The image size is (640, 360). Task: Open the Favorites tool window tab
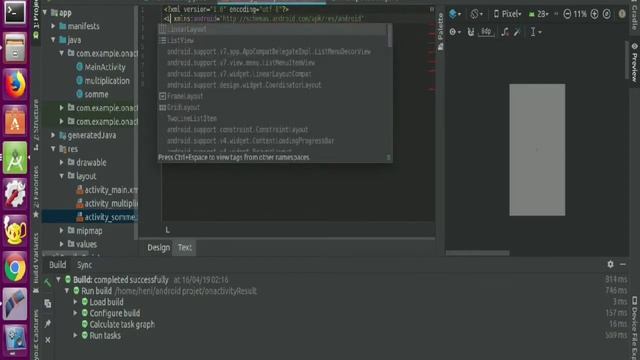pyautogui.click(x=36, y=192)
